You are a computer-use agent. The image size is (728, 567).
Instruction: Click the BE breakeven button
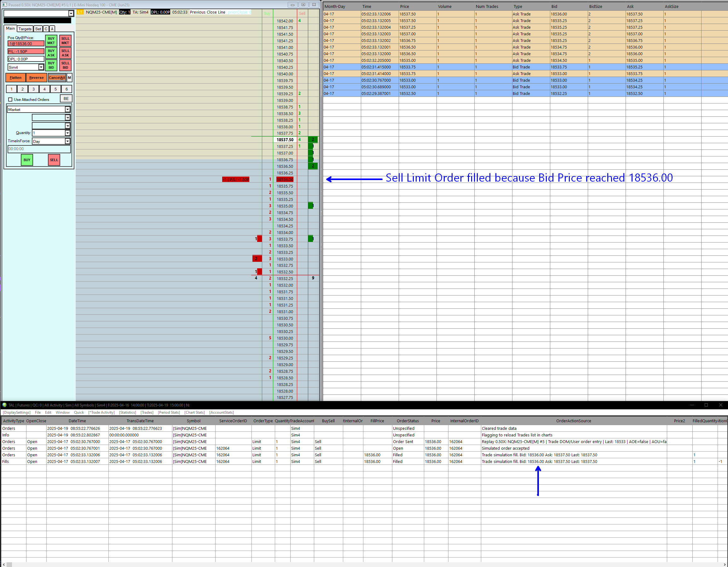(x=66, y=99)
